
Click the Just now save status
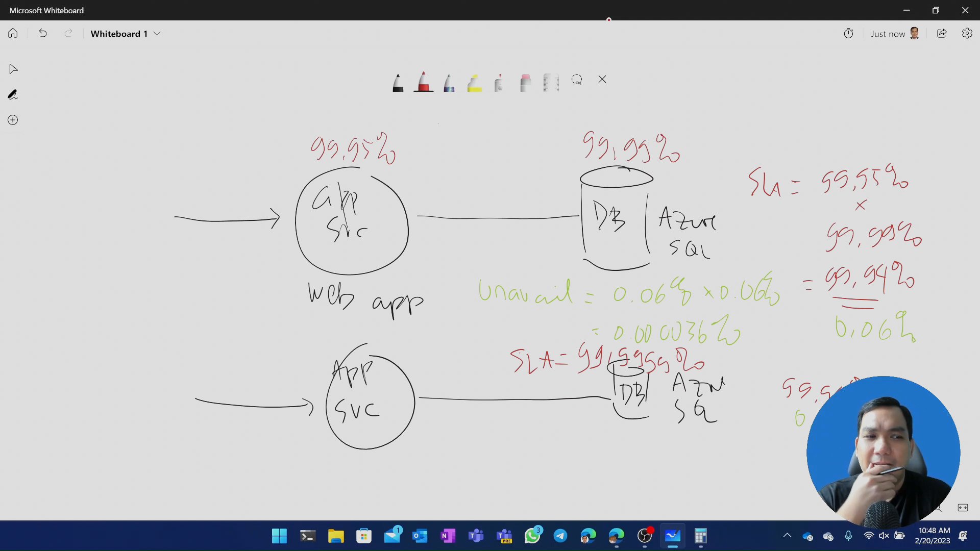888,34
